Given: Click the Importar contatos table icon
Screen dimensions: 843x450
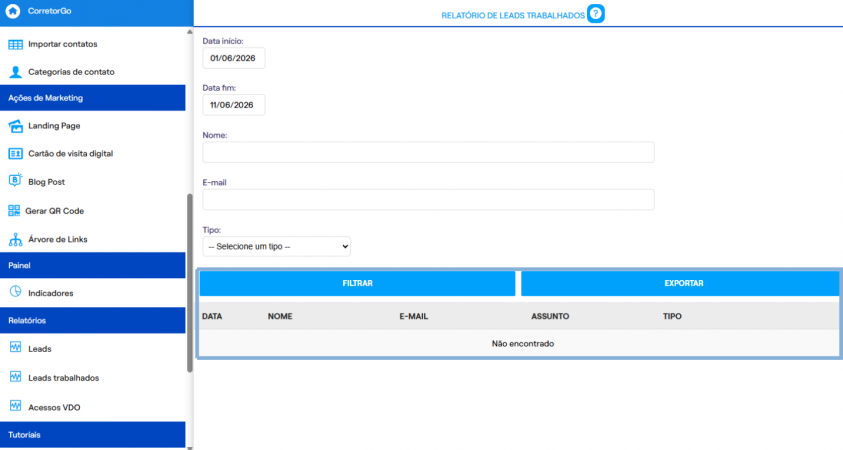Looking at the screenshot, I should pos(16,45).
